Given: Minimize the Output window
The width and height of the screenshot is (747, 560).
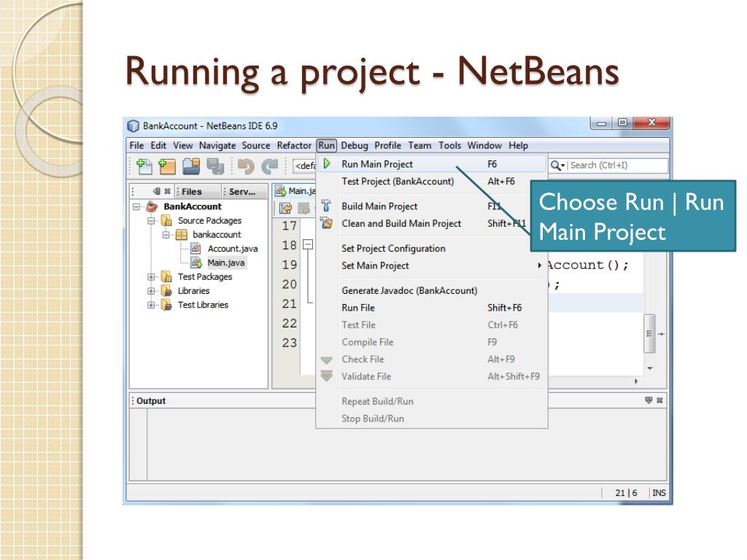Looking at the screenshot, I should click(649, 400).
